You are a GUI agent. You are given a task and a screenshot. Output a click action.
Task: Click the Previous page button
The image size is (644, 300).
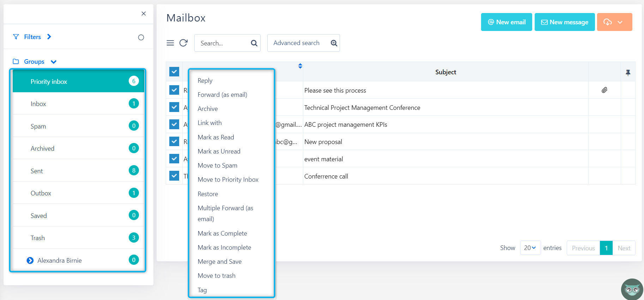[583, 248]
